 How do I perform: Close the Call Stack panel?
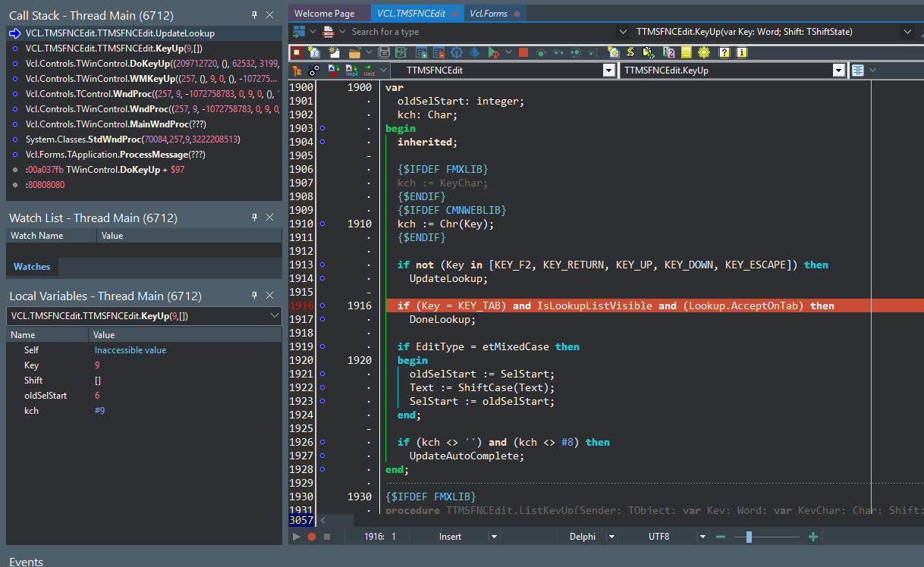[x=269, y=14]
